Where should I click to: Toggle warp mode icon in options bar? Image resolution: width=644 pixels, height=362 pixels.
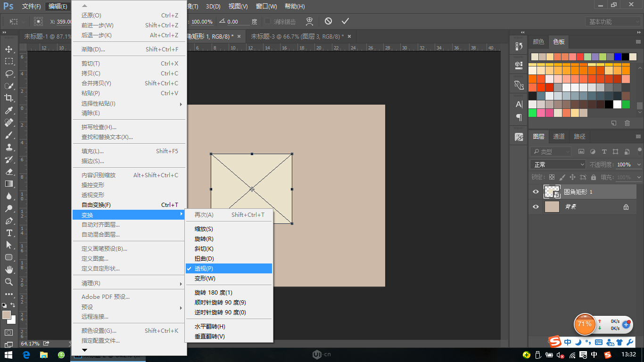pos(310,21)
